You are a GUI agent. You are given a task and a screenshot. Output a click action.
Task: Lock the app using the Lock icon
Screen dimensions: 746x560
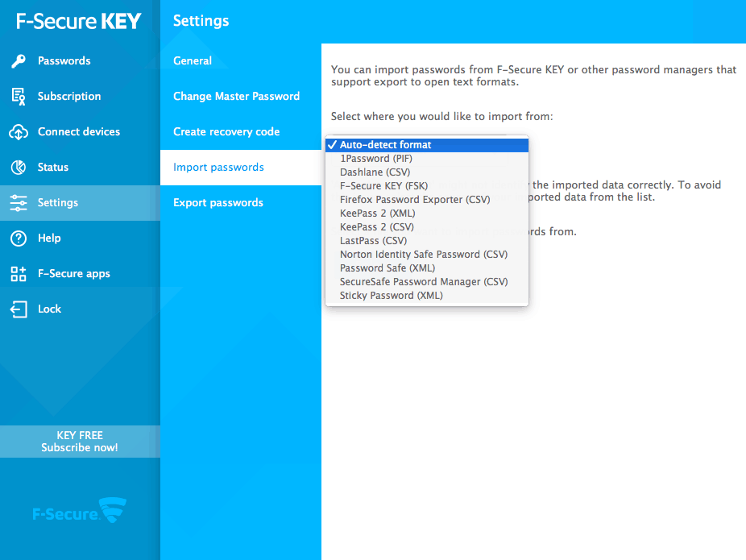coord(18,309)
